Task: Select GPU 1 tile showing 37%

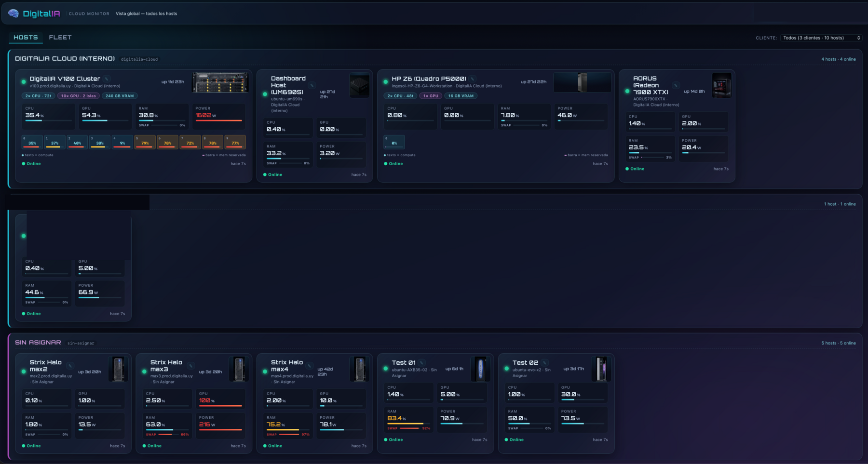Action: (x=54, y=142)
